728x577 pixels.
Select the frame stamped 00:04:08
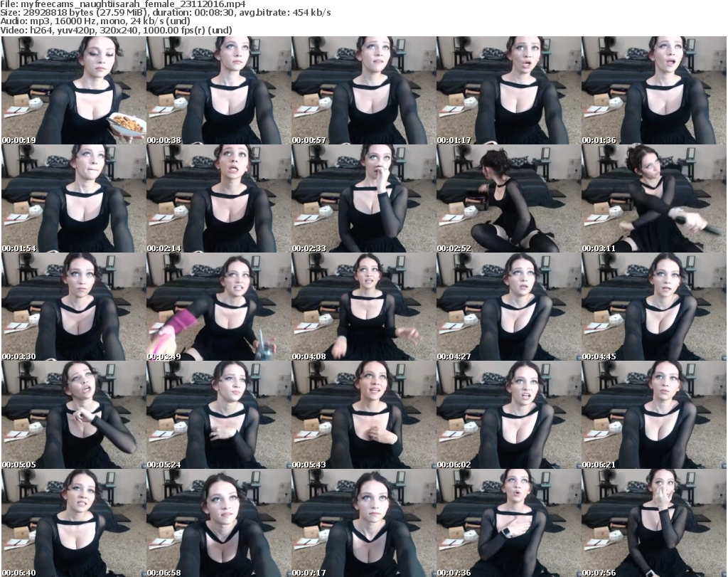point(363,307)
